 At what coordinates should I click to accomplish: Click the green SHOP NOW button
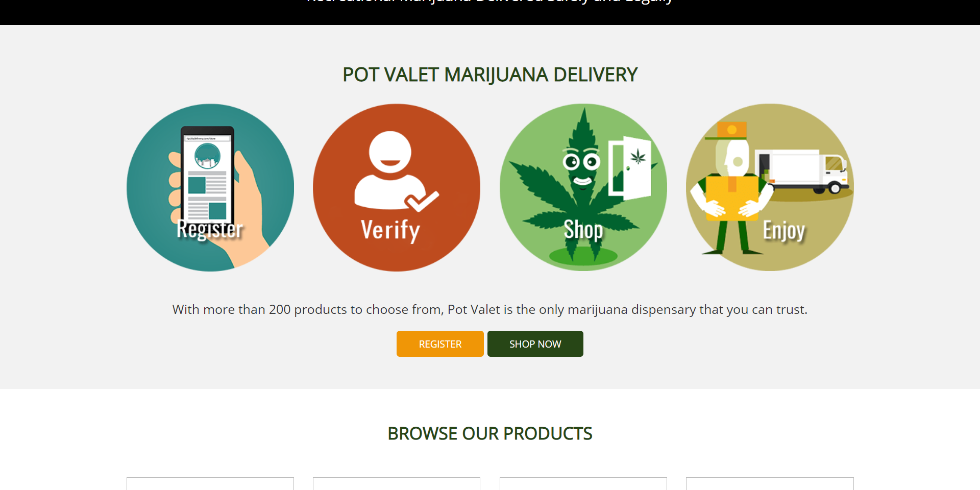535,344
